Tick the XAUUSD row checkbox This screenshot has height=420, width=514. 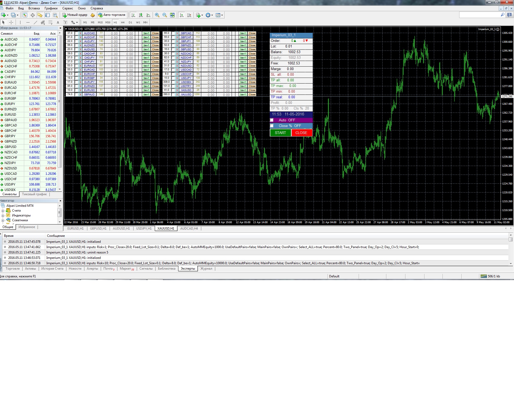coord(173,94)
